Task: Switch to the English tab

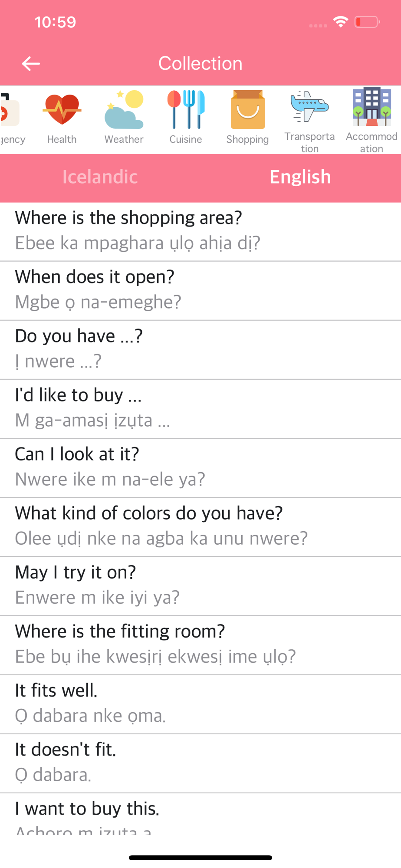Action: pyautogui.click(x=300, y=177)
